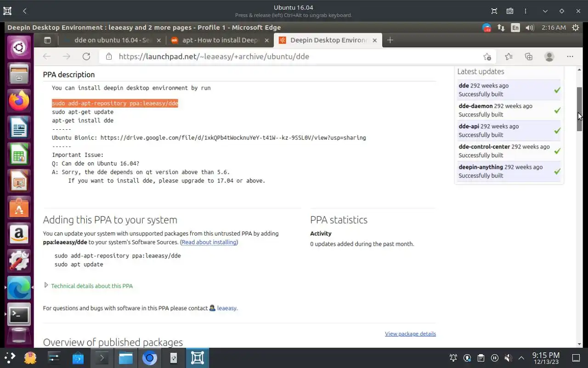Screen dimensions: 588x368
Task: Open Edge Favorites list icon
Action: 509,57
